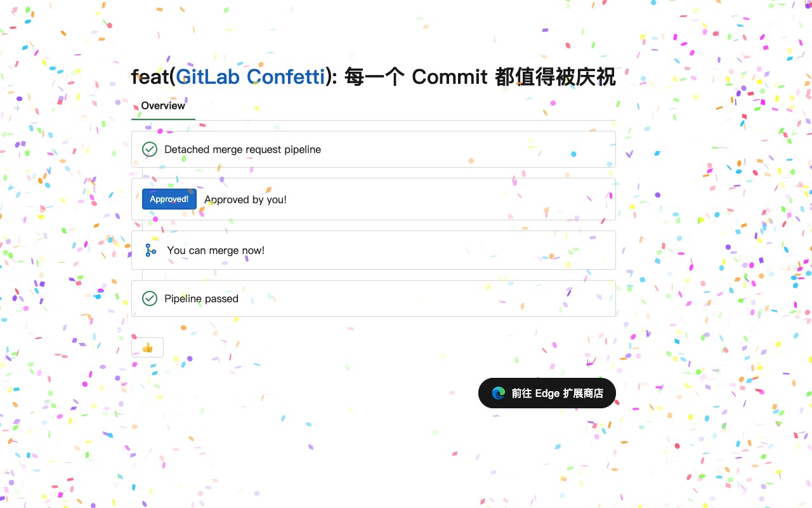Click the blue Approved! button
This screenshot has height=508, width=812.
(x=169, y=199)
